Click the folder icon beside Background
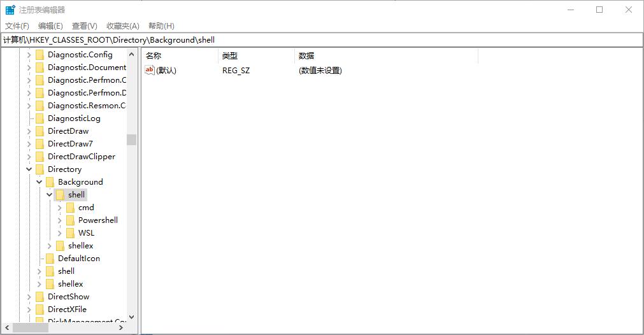644x335 pixels. pos(50,182)
